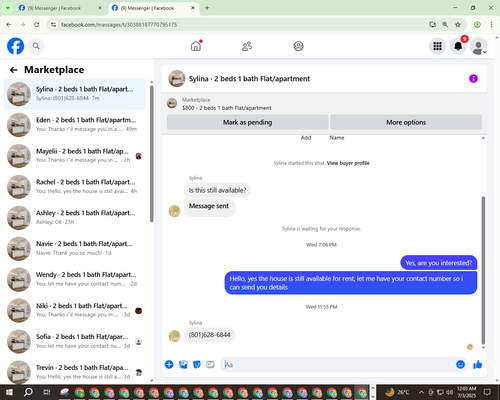Reload the page
Viewport: 500px width, 400px height.
tap(37, 24)
